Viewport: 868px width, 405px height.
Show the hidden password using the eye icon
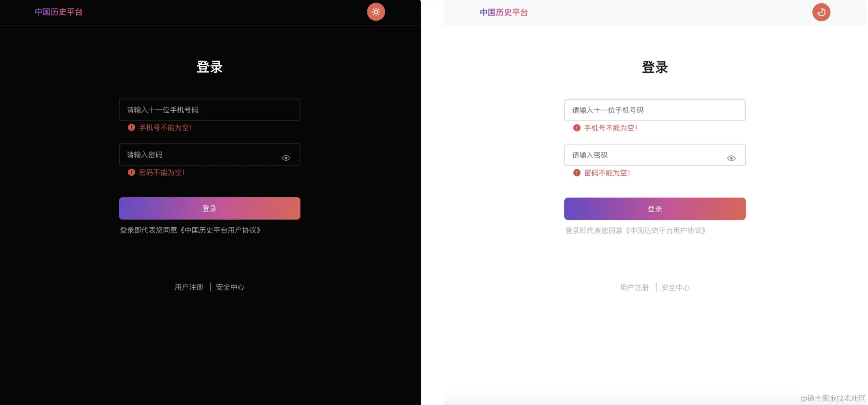pyautogui.click(x=286, y=157)
